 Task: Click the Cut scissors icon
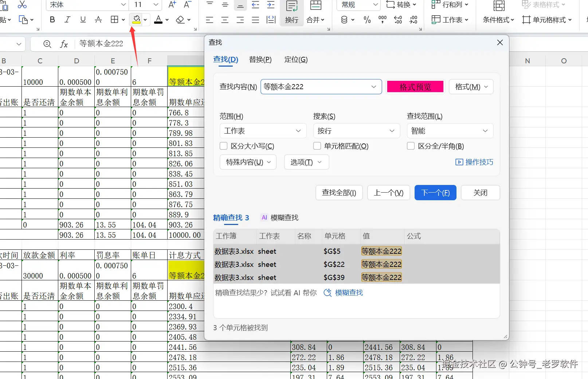[22, 4]
